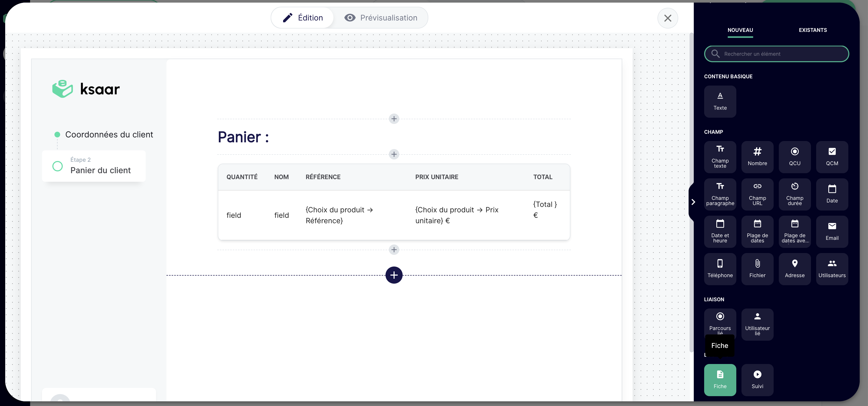The height and width of the screenshot is (406, 868).
Task: Insert block above Panier title
Action: tap(394, 118)
